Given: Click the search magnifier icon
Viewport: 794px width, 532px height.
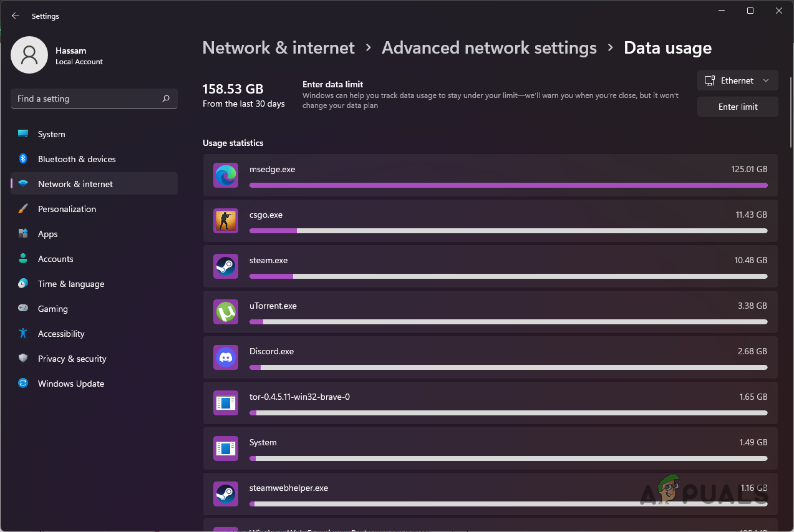Looking at the screenshot, I should point(166,99).
